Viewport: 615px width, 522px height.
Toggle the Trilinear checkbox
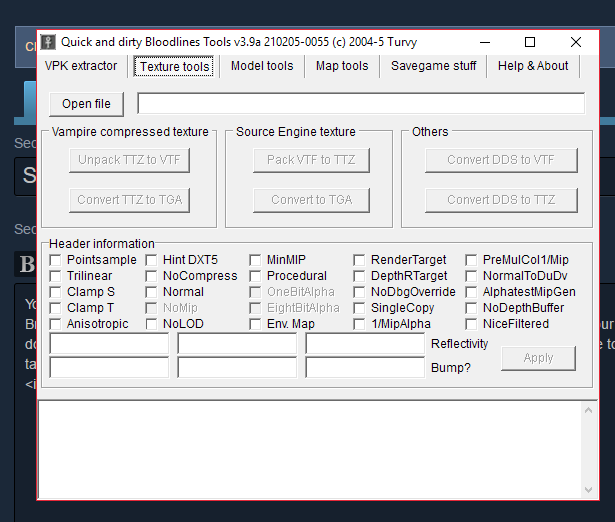(x=55, y=276)
